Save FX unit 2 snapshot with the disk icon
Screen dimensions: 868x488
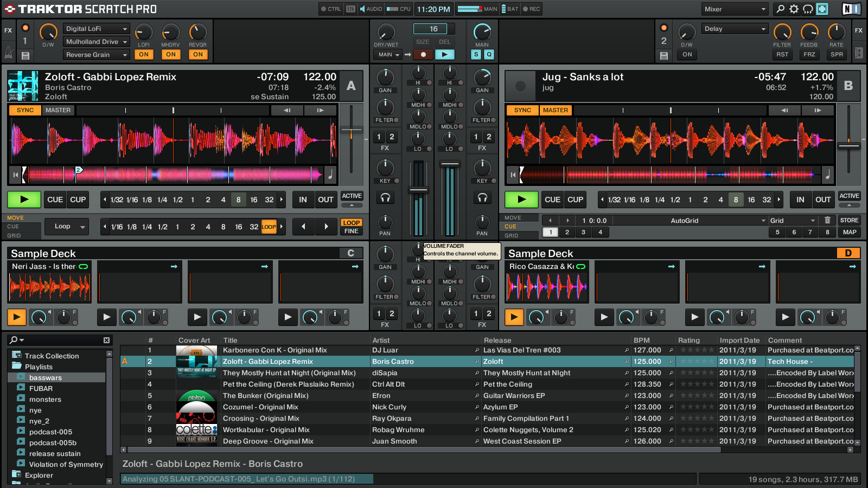[664, 55]
